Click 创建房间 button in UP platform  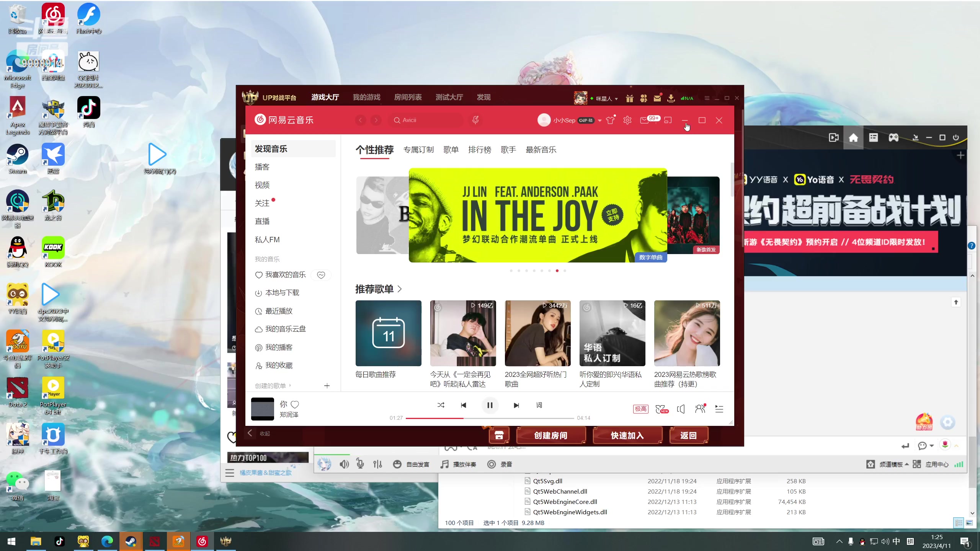point(551,435)
